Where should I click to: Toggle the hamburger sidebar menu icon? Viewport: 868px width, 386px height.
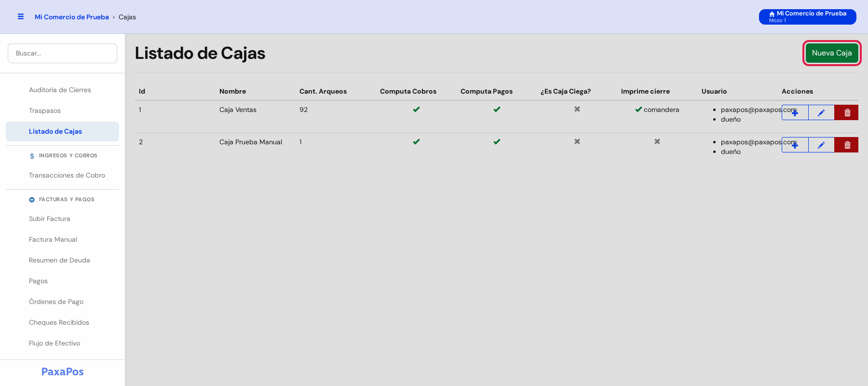tap(21, 17)
